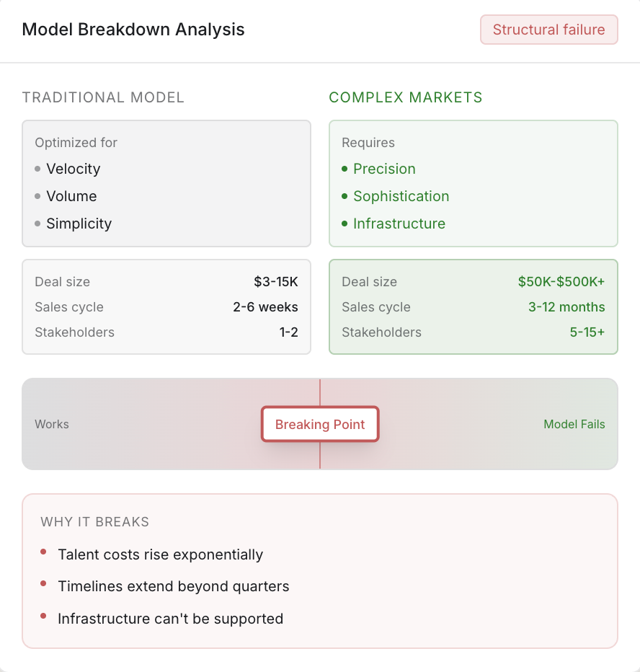Image resolution: width=640 pixels, height=672 pixels.
Task: Click the Velocity bullet item
Action: 73,169
